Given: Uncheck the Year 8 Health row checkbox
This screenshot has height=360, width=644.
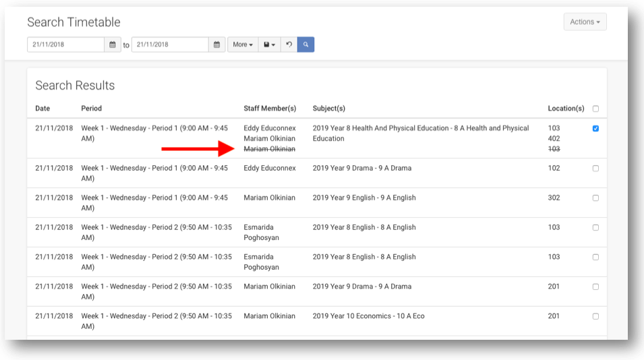Looking at the screenshot, I should 595,129.
